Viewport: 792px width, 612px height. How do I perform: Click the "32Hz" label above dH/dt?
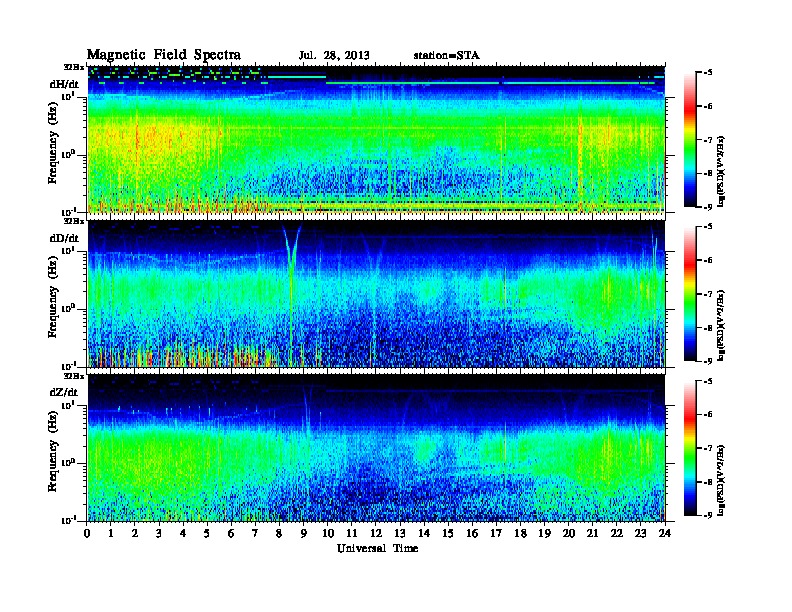pos(74,67)
